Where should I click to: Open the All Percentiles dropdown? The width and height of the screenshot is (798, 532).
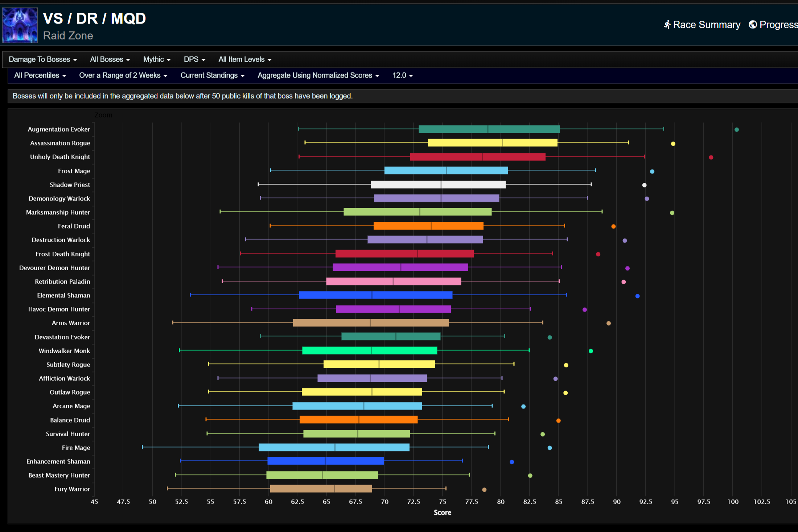40,75
